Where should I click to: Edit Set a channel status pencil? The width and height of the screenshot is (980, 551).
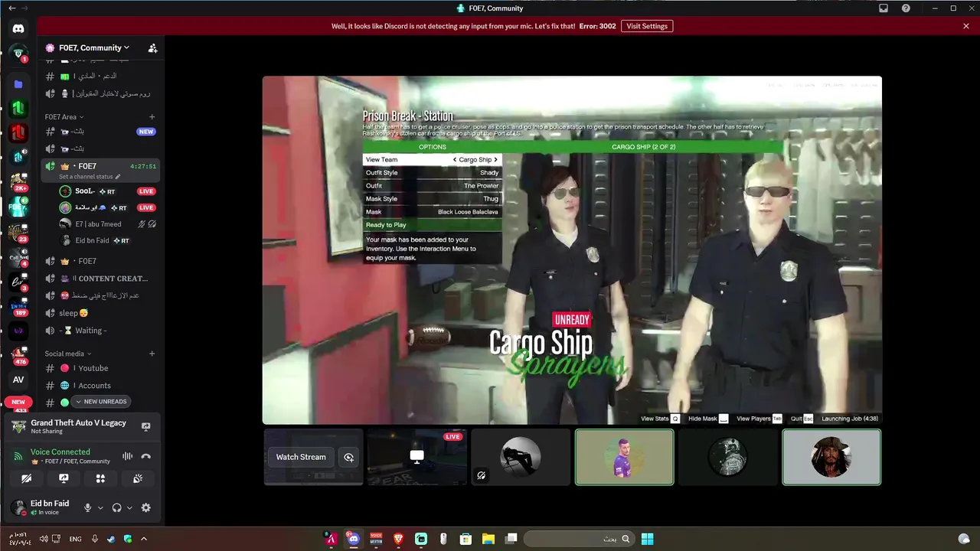(118, 177)
